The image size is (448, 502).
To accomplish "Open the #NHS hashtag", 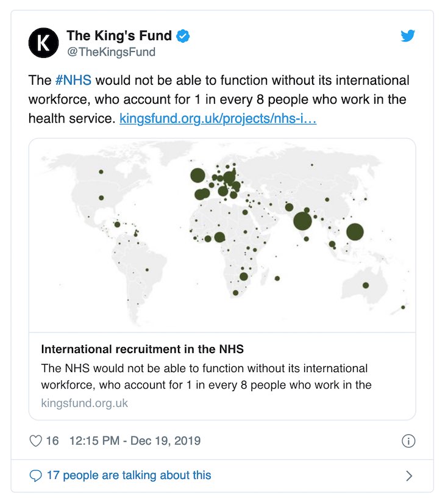I will pos(73,80).
